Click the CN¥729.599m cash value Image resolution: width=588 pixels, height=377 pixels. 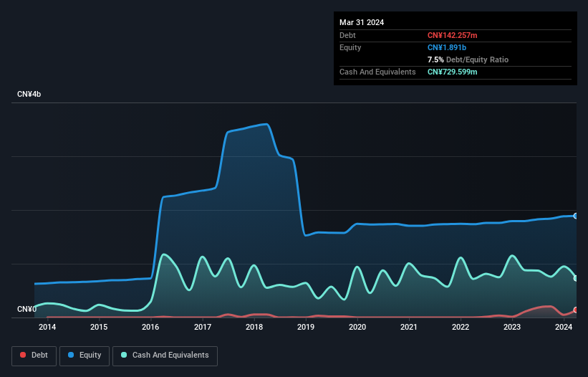[452, 72]
